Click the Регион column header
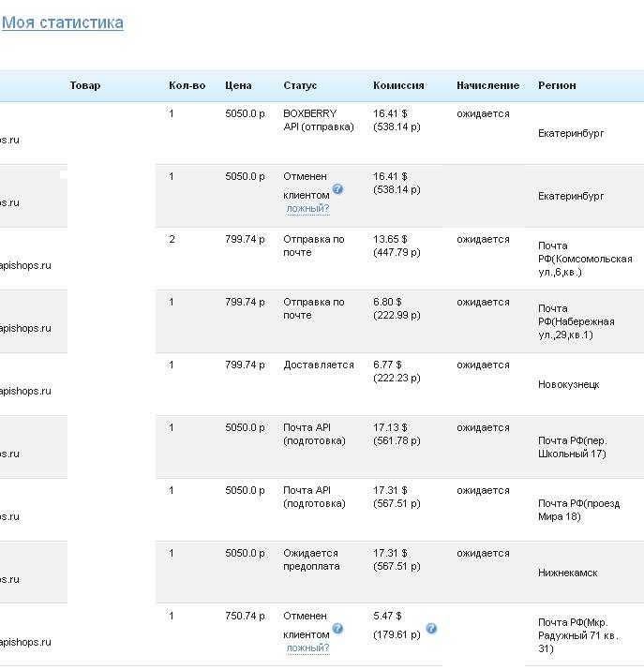 [557, 85]
